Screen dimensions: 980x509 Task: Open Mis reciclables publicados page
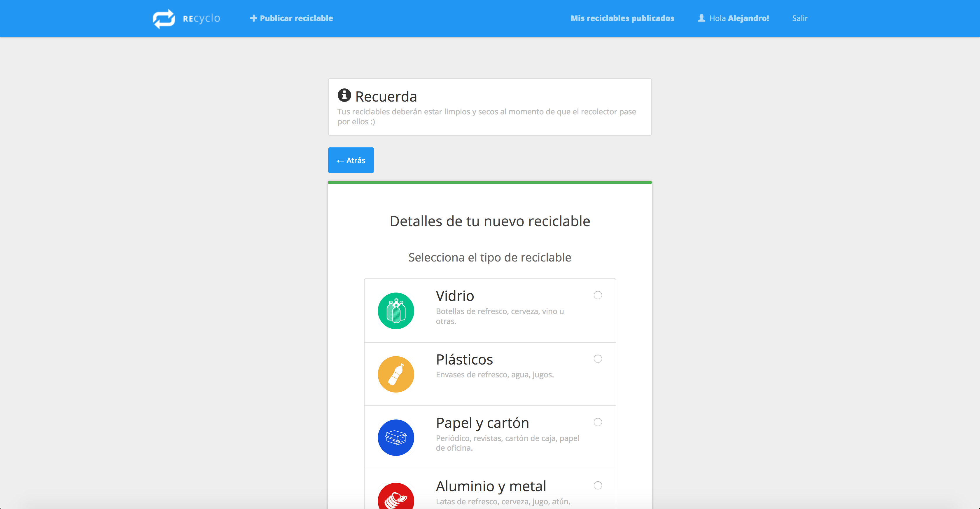click(622, 18)
